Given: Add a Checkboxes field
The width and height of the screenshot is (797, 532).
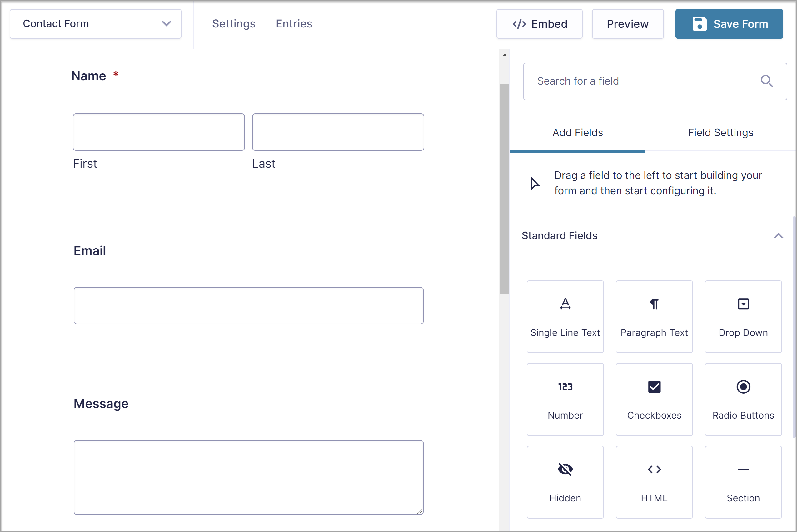Looking at the screenshot, I should point(654,399).
